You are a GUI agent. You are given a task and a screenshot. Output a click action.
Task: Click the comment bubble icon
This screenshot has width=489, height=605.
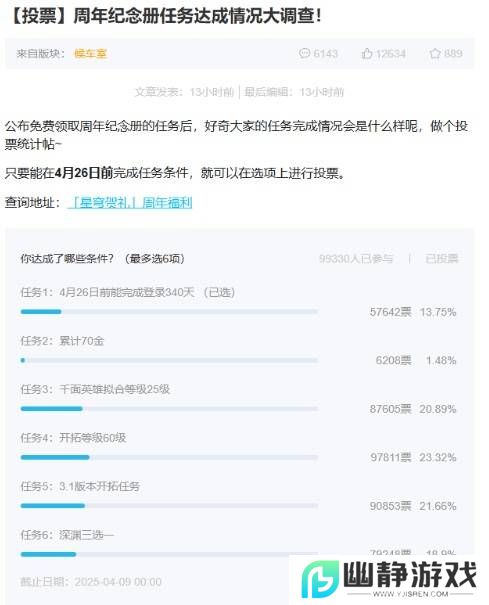(x=304, y=53)
